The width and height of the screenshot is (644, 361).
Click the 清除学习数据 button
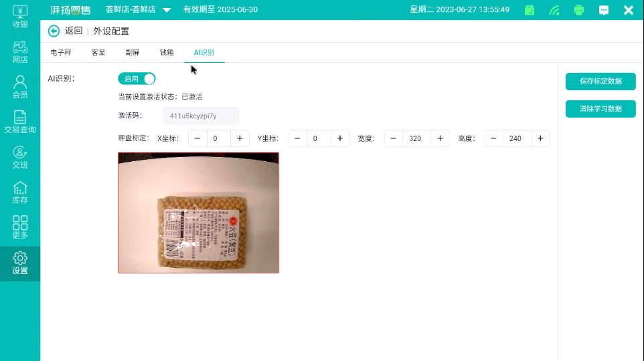[x=600, y=108]
